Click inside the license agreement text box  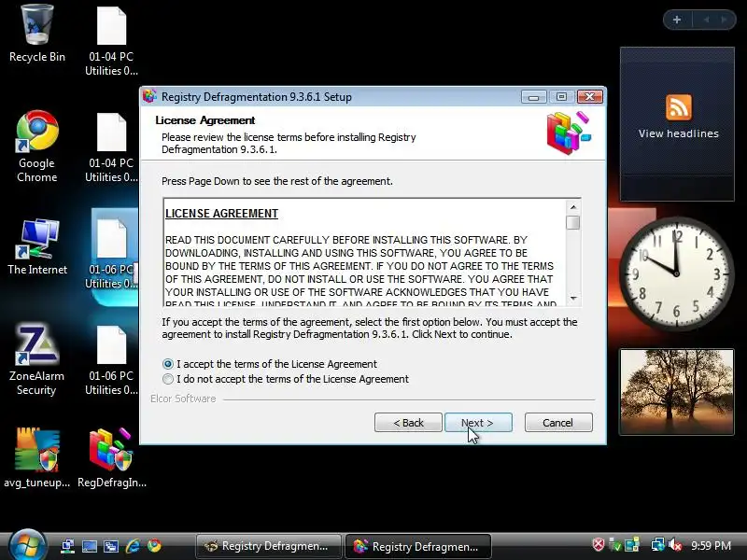coord(364,252)
